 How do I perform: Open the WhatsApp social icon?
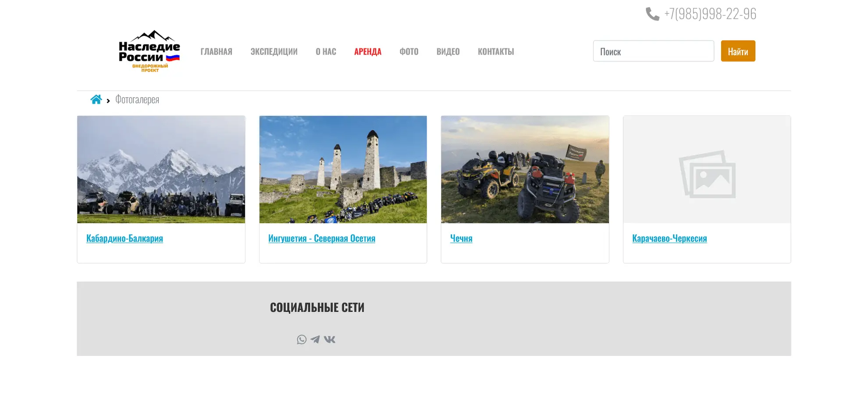302,340
